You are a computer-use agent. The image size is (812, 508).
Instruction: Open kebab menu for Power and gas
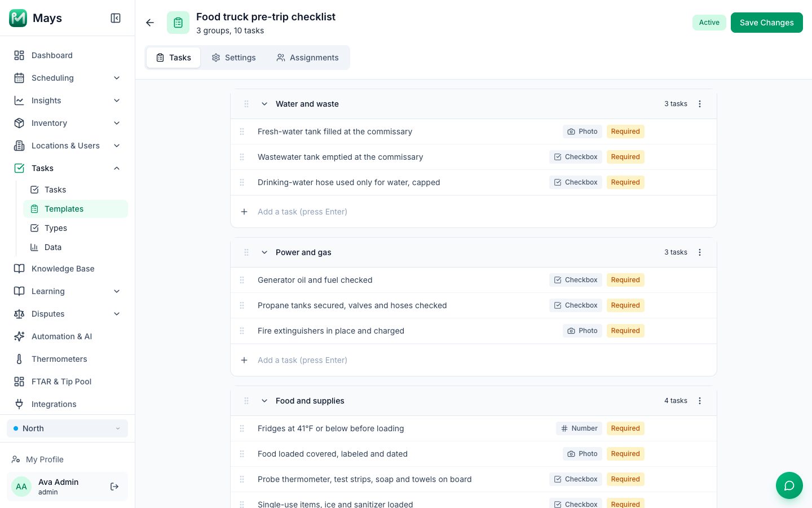[x=700, y=252]
